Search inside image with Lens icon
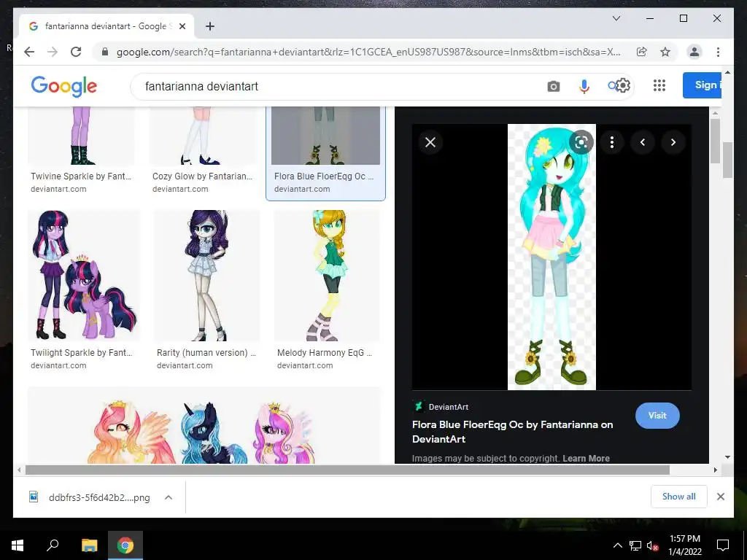This screenshot has width=747, height=560. coord(581,142)
